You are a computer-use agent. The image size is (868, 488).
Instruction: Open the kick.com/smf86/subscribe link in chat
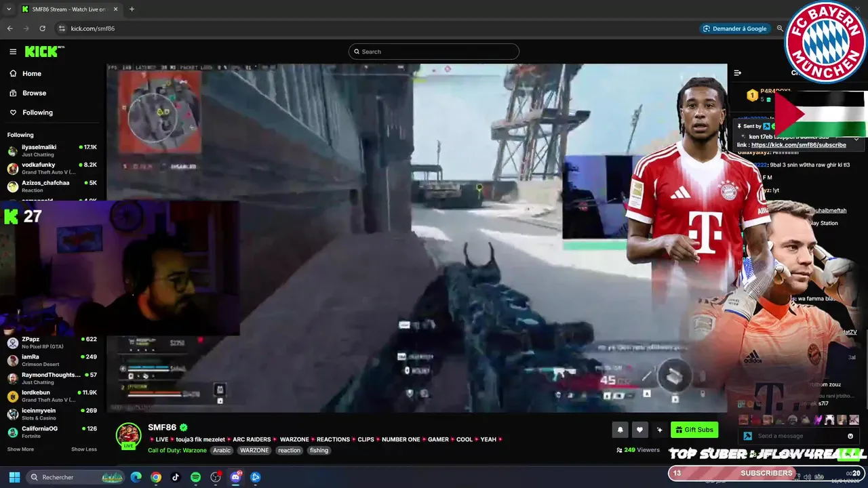coord(798,145)
